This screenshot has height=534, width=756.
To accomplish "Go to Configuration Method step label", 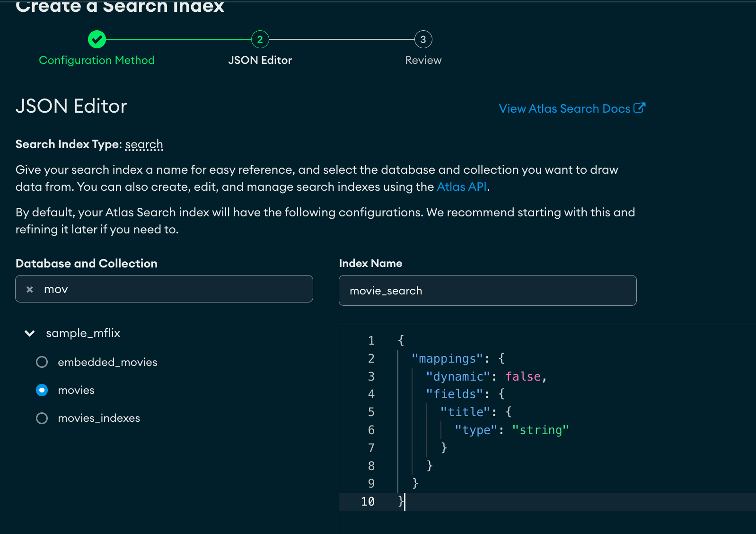I will point(97,60).
